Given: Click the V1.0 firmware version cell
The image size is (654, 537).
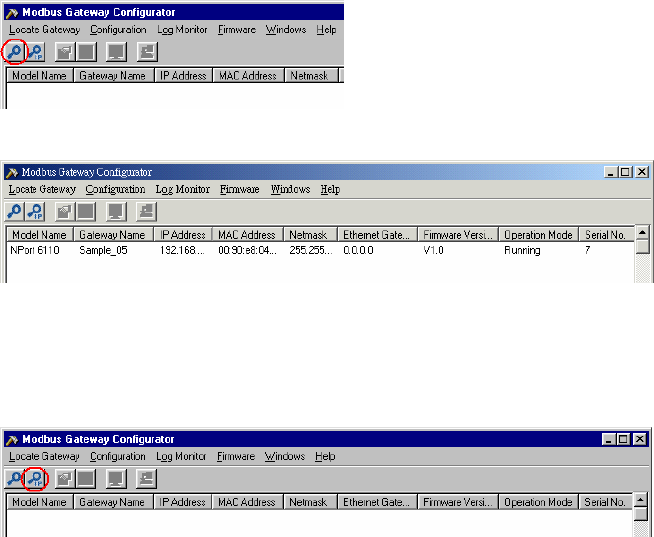Looking at the screenshot, I should [433, 250].
